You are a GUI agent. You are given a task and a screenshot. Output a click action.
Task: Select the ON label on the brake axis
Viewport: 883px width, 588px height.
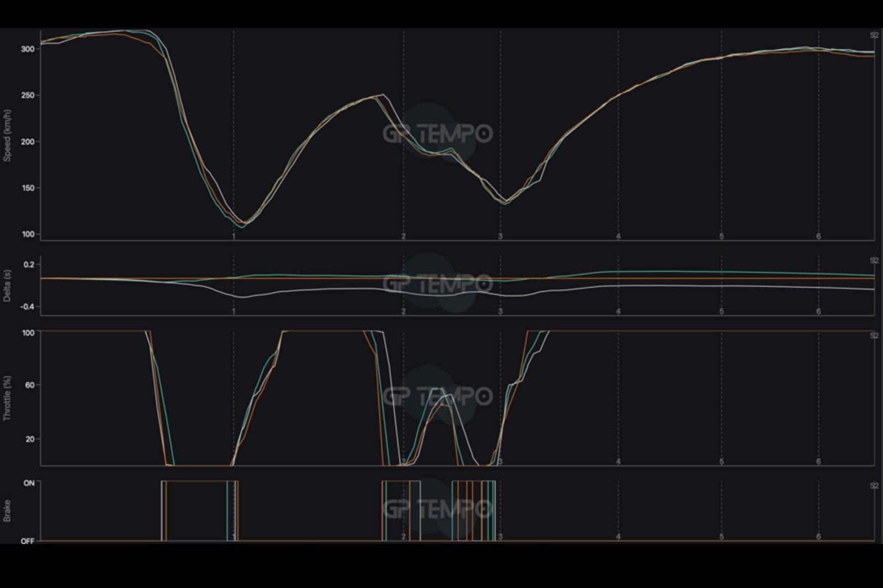29,483
